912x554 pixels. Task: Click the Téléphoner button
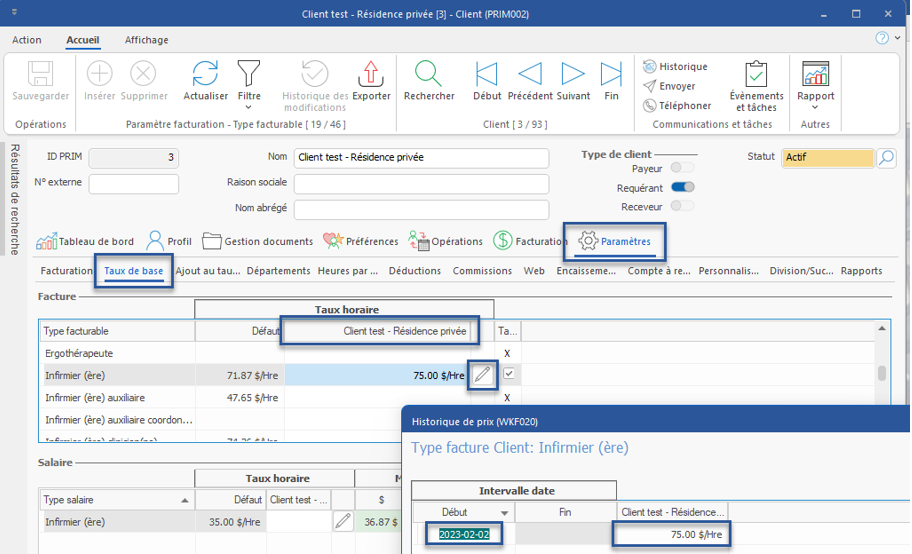click(x=677, y=105)
